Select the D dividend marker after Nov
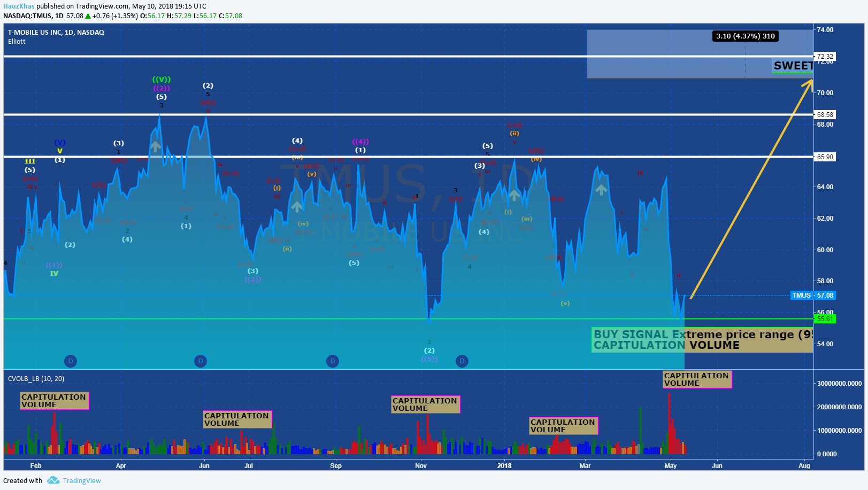The width and height of the screenshot is (868, 490). [x=462, y=361]
